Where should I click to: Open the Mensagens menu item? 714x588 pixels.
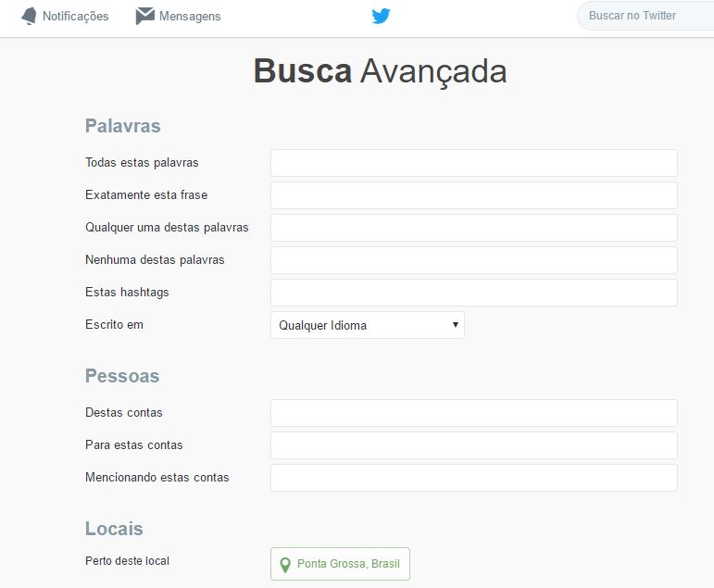tap(179, 16)
